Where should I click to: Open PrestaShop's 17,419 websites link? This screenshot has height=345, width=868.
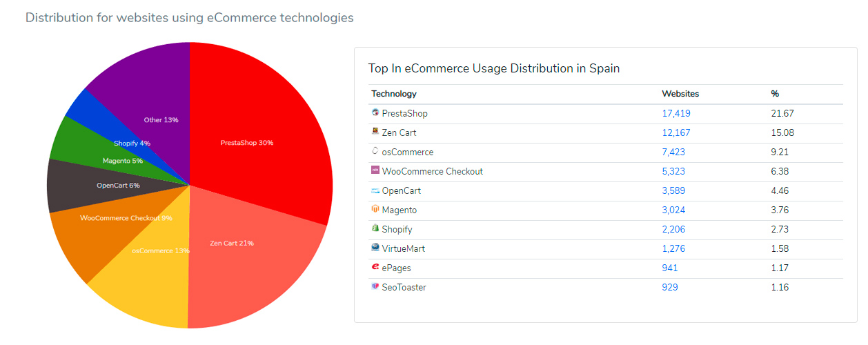[676, 113]
